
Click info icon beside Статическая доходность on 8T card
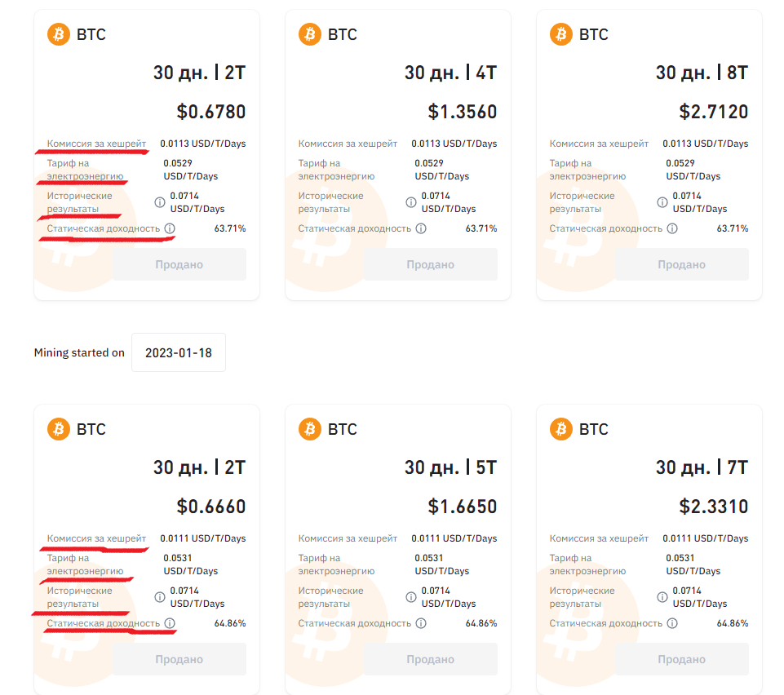tap(672, 228)
